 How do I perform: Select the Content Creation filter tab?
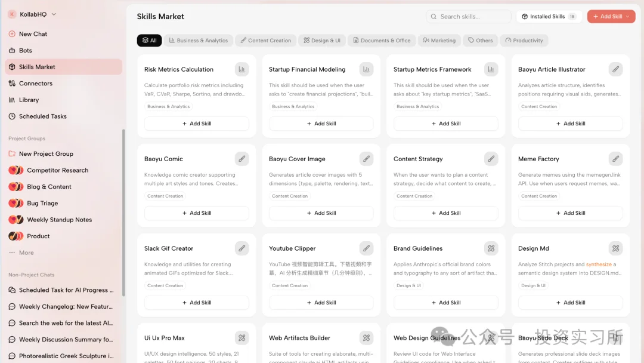coord(265,41)
